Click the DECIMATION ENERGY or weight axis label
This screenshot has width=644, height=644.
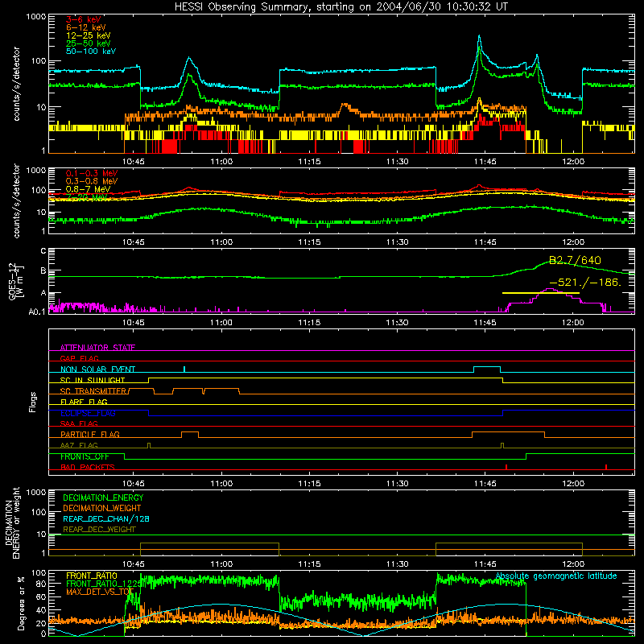(12, 522)
